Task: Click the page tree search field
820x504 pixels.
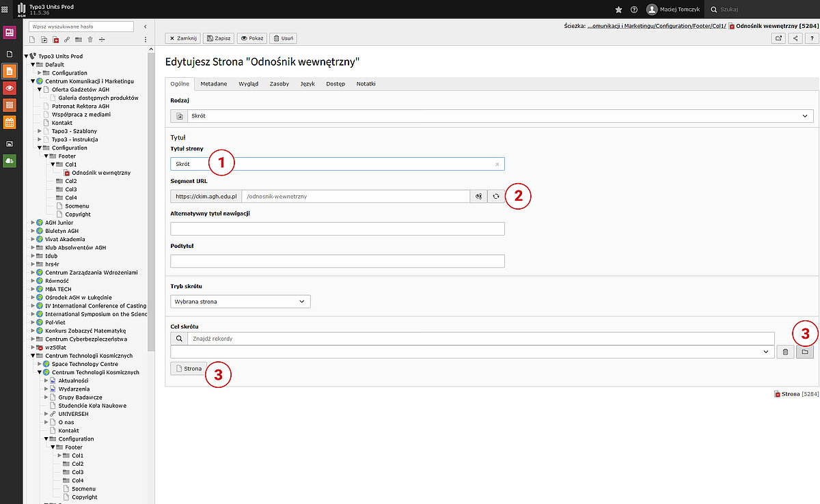Action: [x=82, y=26]
